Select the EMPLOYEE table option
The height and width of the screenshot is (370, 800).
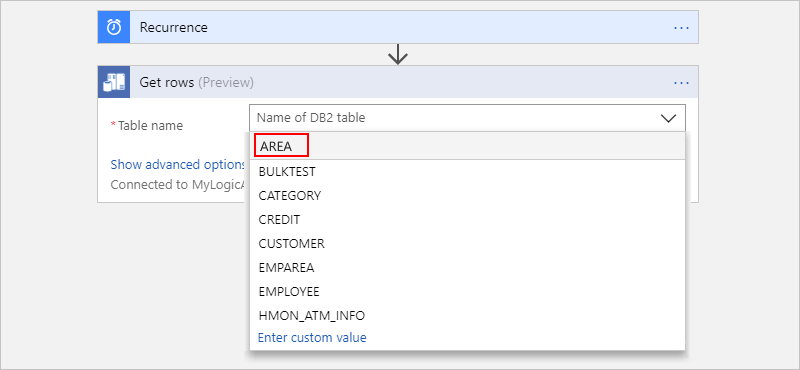467,291
